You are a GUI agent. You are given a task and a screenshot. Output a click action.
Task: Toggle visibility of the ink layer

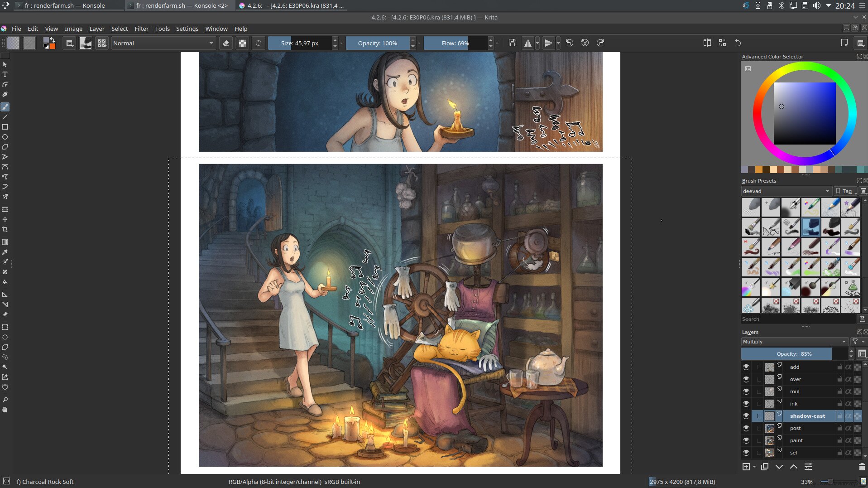coord(746,404)
